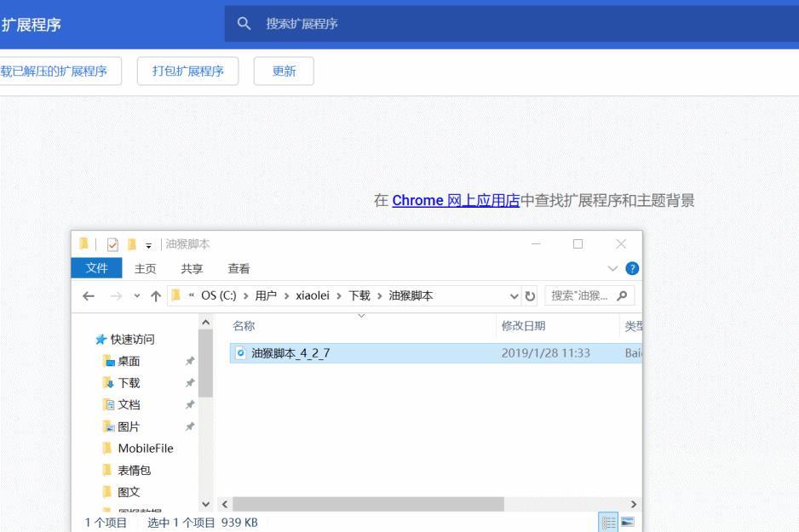799x532 pixels.
Task: Click the 油猴脚本 breadcrumb segment
Action: pyautogui.click(x=411, y=295)
